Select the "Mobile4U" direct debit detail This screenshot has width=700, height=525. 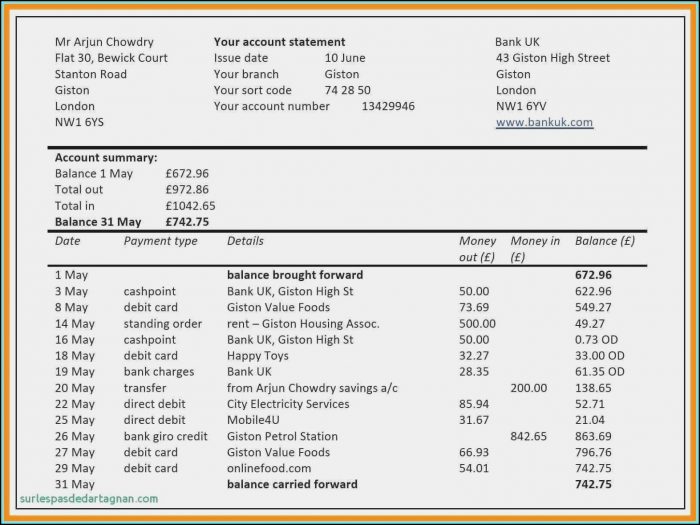pyautogui.click(x=255, y=420)
